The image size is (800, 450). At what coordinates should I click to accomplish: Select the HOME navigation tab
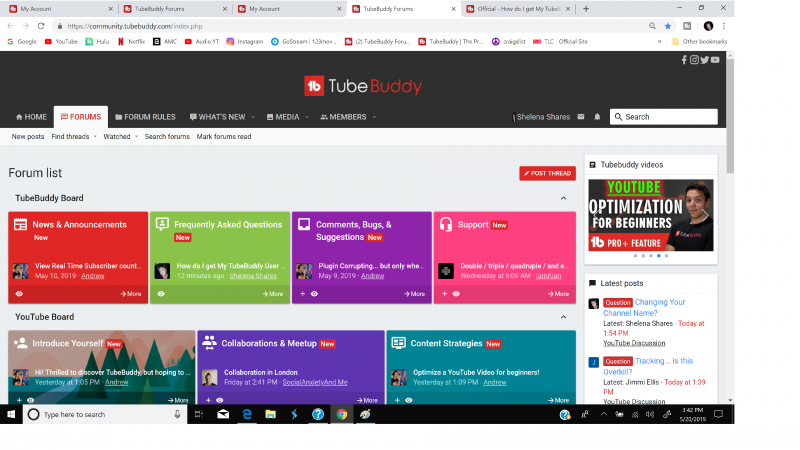(30, 117)
